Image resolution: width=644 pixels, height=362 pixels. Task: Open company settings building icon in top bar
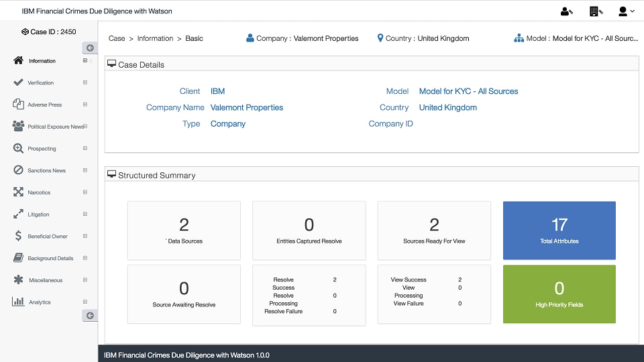pos(596,11)
